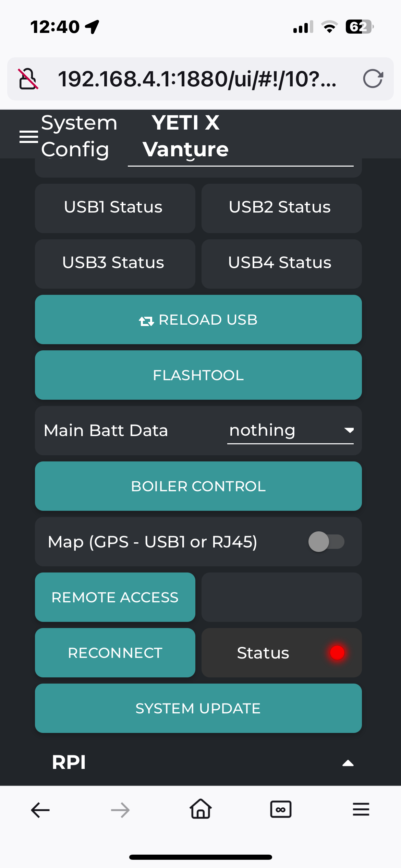Tap the insecure connection lock icon
This screenshot has height=868, width=401.
click(28, 79)
